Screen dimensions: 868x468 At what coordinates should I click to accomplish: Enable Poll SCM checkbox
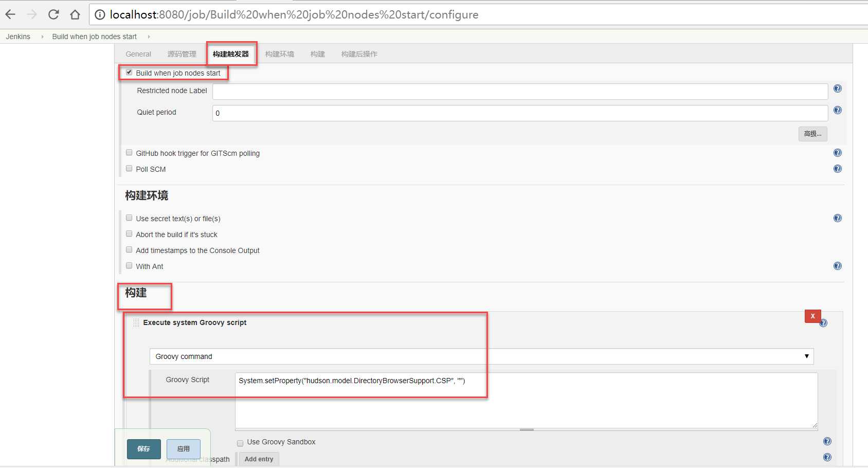pyautogui.click(x=129, y=169)
